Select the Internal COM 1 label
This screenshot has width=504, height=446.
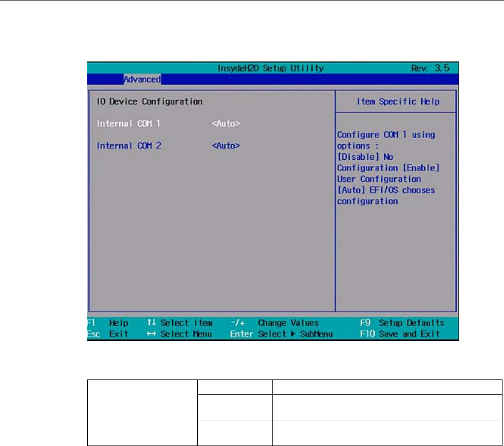(x=128, y=123)
